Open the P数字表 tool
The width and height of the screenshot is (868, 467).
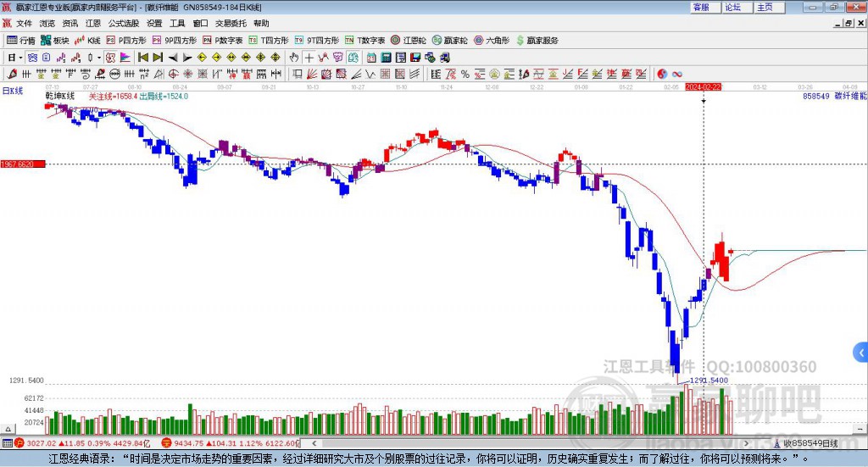point(223,41)
